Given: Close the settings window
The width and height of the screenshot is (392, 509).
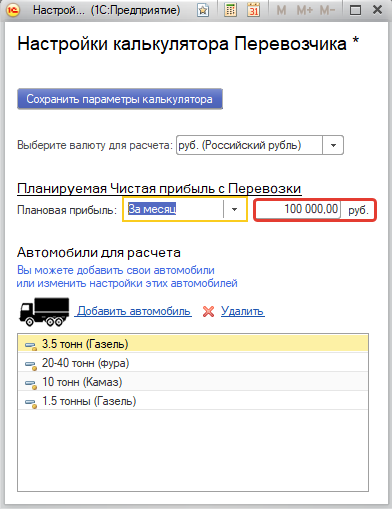Looking at the screenshot, I should coord(377,10).
